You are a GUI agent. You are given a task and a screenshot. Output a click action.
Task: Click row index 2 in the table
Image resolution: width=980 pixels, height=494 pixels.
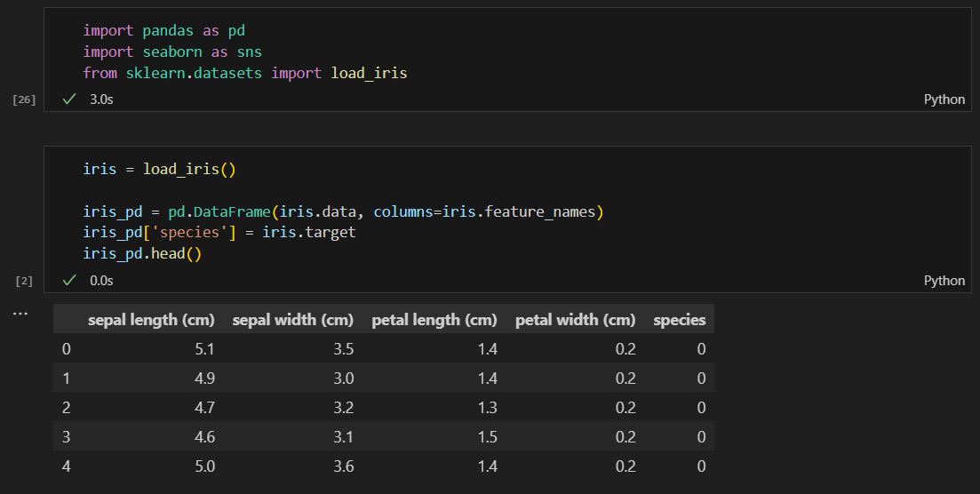click(67, 408)
